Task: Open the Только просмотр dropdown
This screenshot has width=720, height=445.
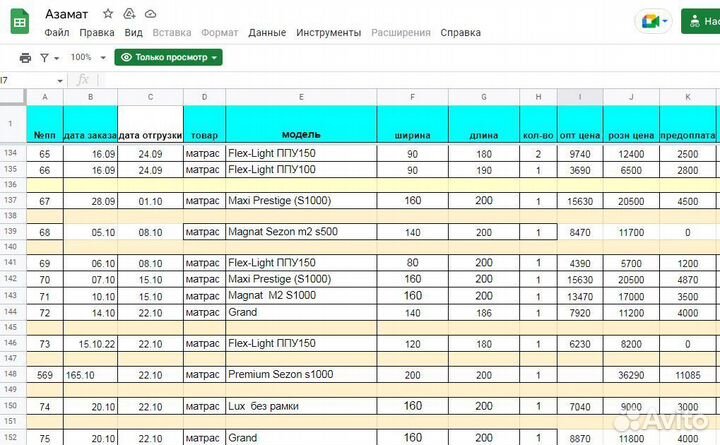Action: point(169,57)
